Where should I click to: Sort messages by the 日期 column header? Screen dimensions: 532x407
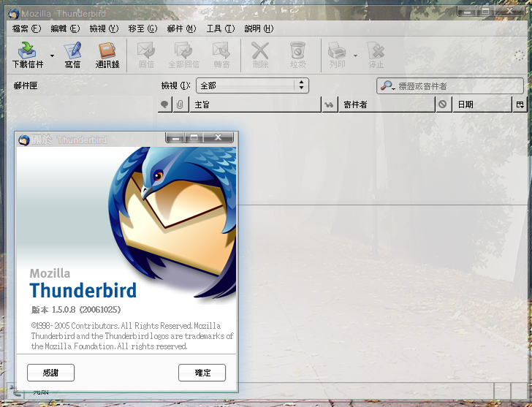coord(481,105)
